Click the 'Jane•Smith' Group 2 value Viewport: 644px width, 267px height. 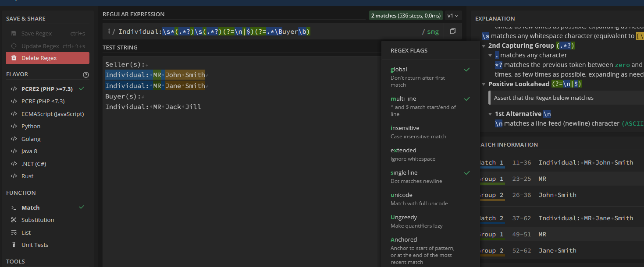tap(558, 250)
